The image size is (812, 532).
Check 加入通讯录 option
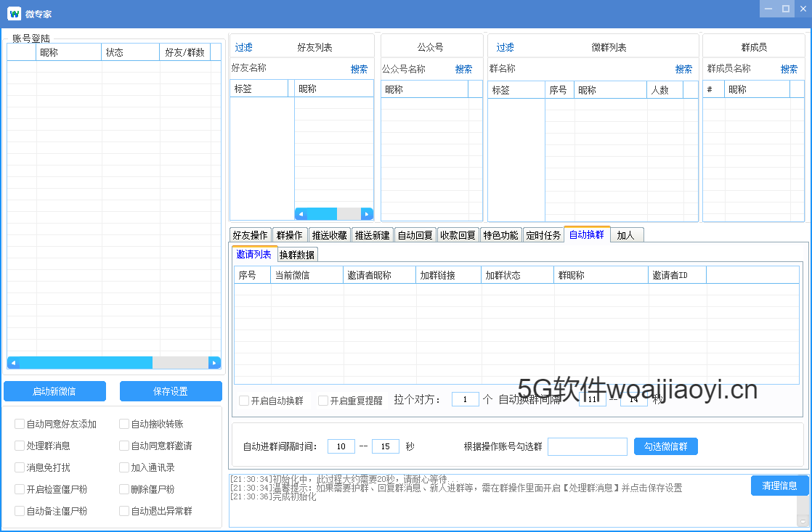124,467
